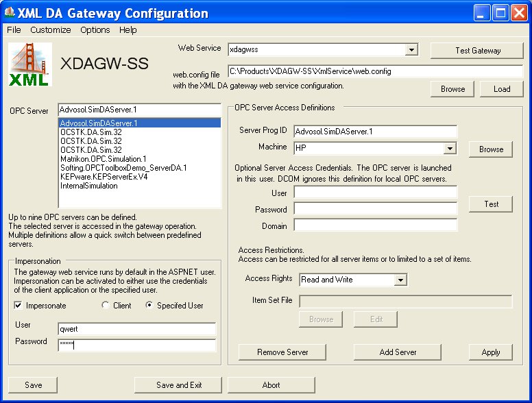This screenshot has height=403, width=532.
Task: Open the Help menu
Action: coord(128,30)
